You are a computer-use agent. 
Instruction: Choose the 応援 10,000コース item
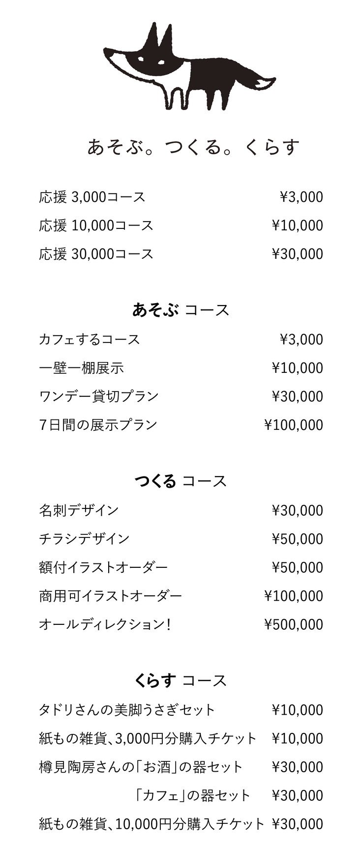click(96, 225)
